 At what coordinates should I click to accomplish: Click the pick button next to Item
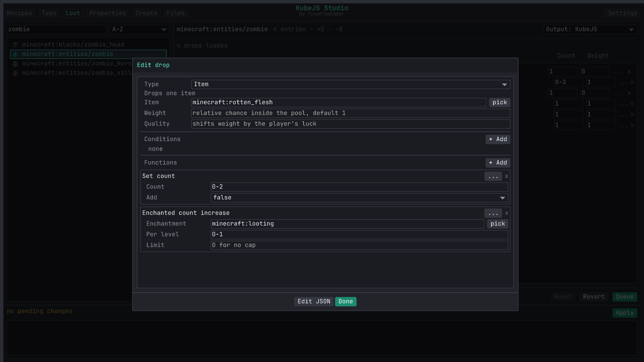coord(500,103)
